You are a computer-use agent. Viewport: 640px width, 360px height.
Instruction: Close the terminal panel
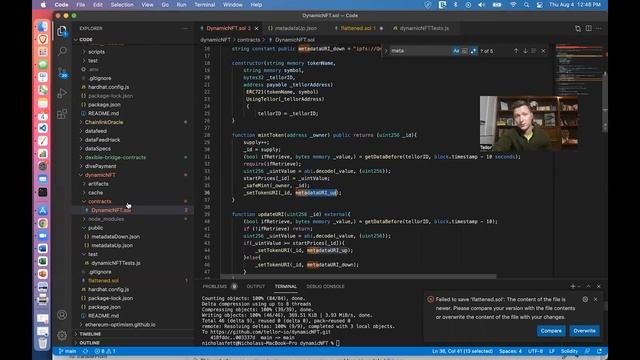[599, 287]
